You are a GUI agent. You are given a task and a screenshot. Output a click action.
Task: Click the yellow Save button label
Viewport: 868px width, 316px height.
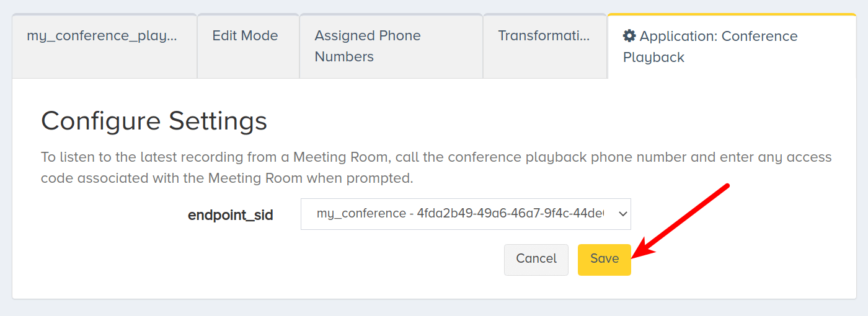604,259
